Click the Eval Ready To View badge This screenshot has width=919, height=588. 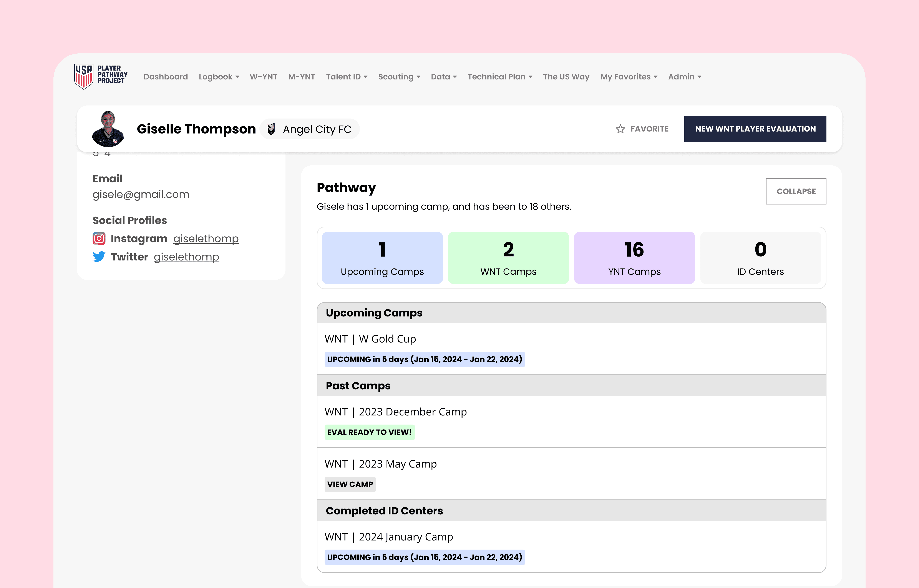click(369, 432)
